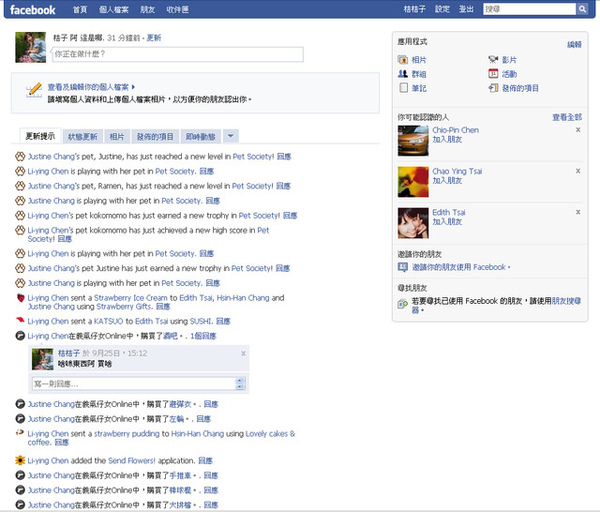Delete the comment dated 9月25日 15:12
Viewport: 600px width, 512px height.
(x=243, y=353)
